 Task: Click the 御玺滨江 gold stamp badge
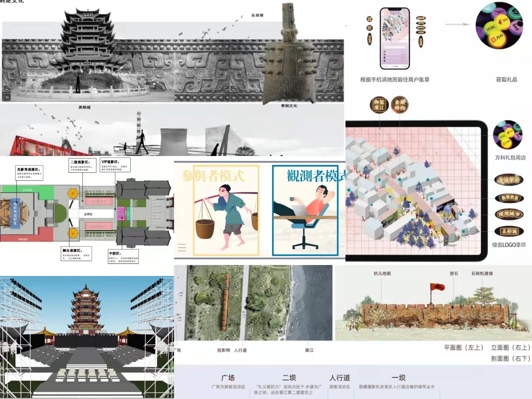[x=379, y=105]
